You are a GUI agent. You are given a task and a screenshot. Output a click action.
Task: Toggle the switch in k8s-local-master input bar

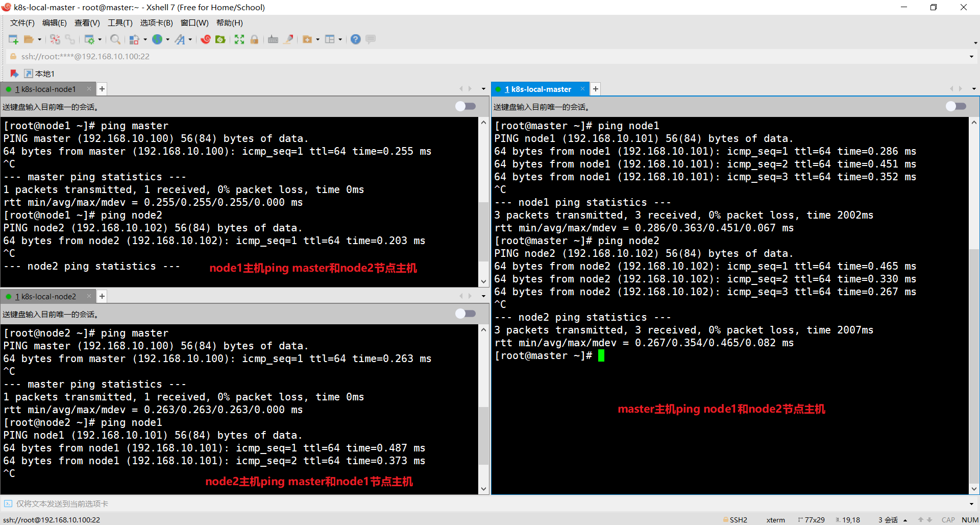tap(955, 106)
